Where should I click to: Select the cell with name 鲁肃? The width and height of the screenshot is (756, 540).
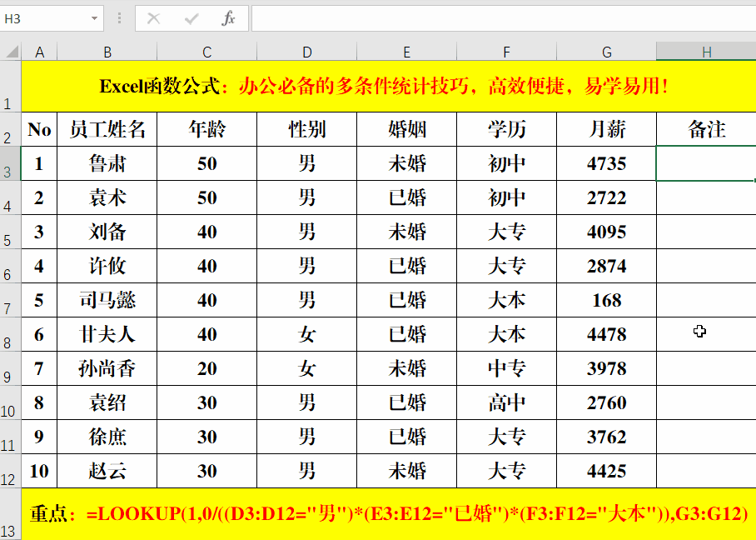(107, 163)
